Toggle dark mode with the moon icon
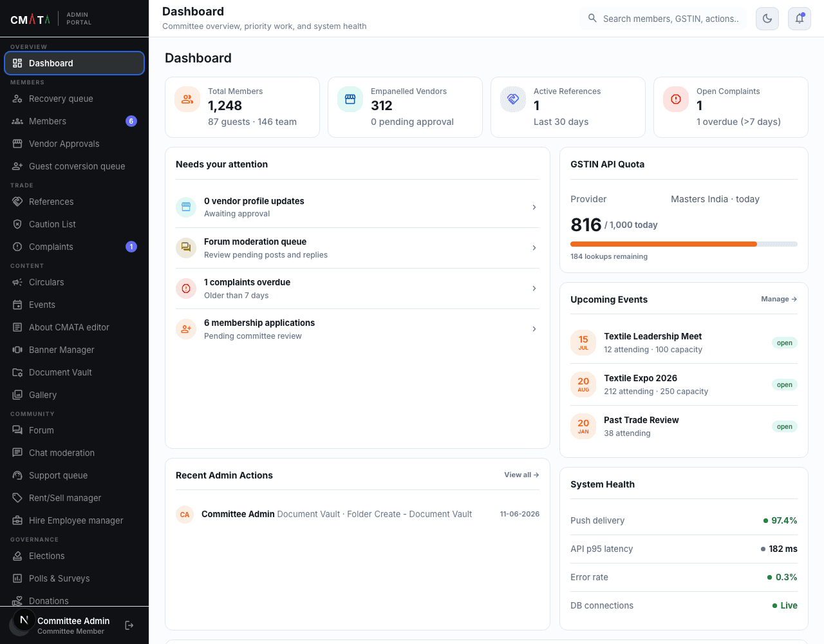Image resolution: width=824 pixels, height=644 pixels. 767,19
